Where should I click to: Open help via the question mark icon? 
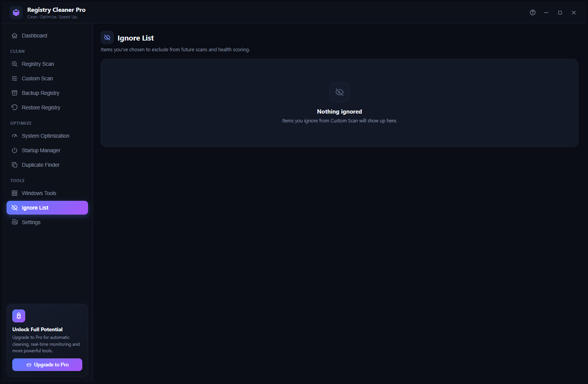pos(532,13)
